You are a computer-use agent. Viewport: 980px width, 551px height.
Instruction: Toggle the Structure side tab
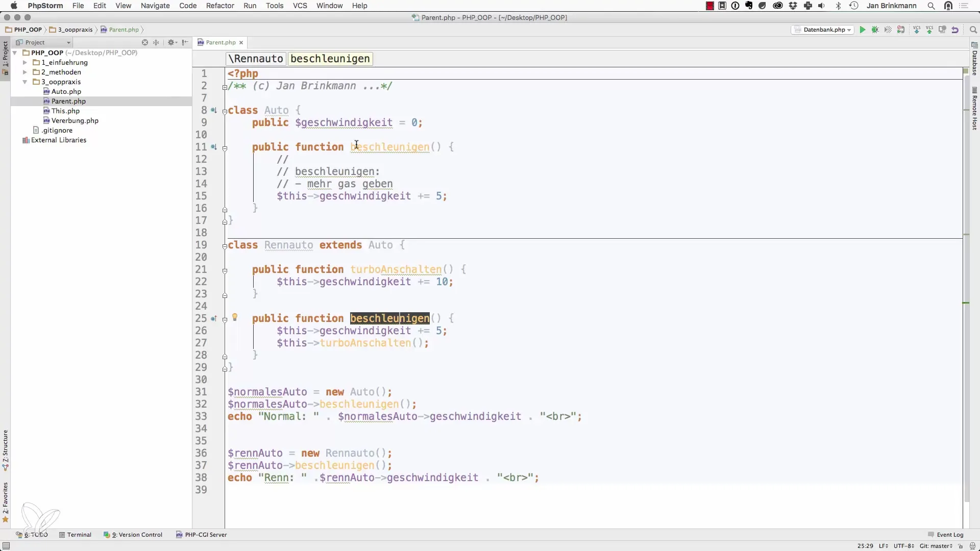pos(5,450)
